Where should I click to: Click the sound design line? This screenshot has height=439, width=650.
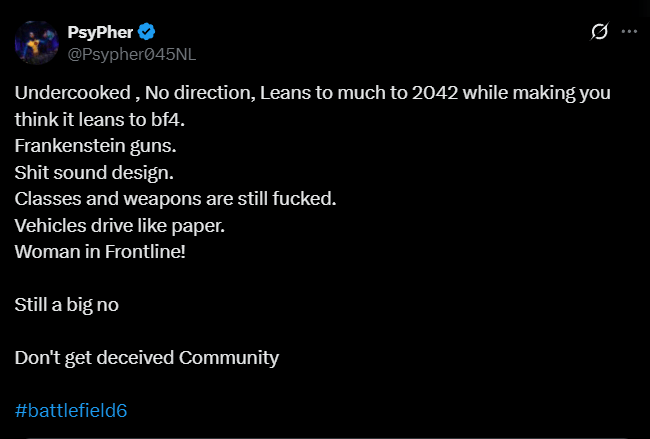click(94, 172)
